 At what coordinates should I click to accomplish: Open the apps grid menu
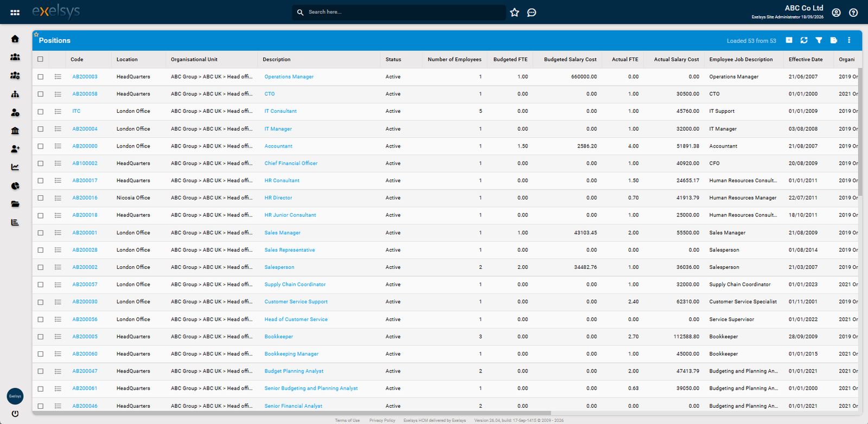click(15, 12)
